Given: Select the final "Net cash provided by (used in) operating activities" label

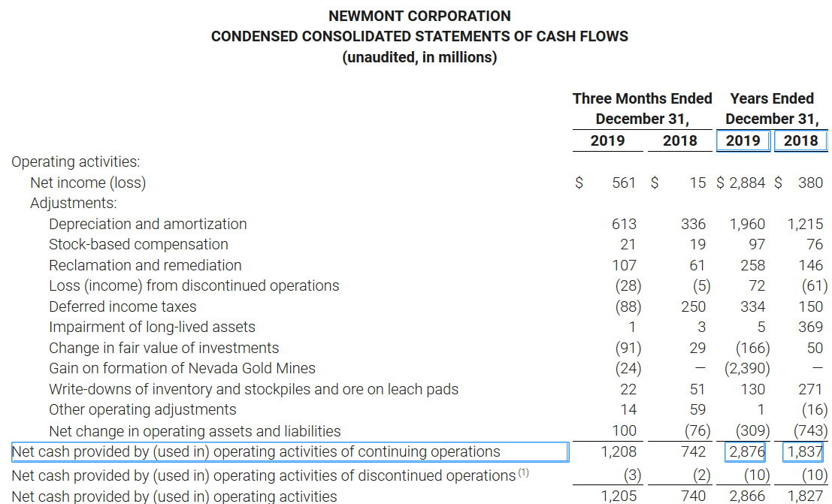Looking at the screenshot, I should (x=174, y=496).
